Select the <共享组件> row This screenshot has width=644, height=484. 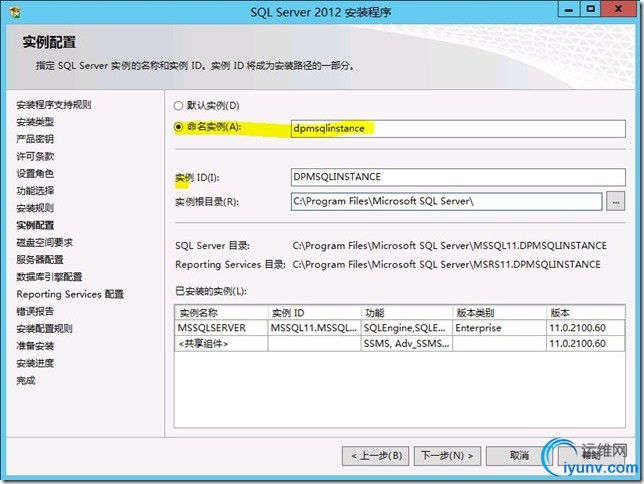pyautogui.click(x=400, y=343)
